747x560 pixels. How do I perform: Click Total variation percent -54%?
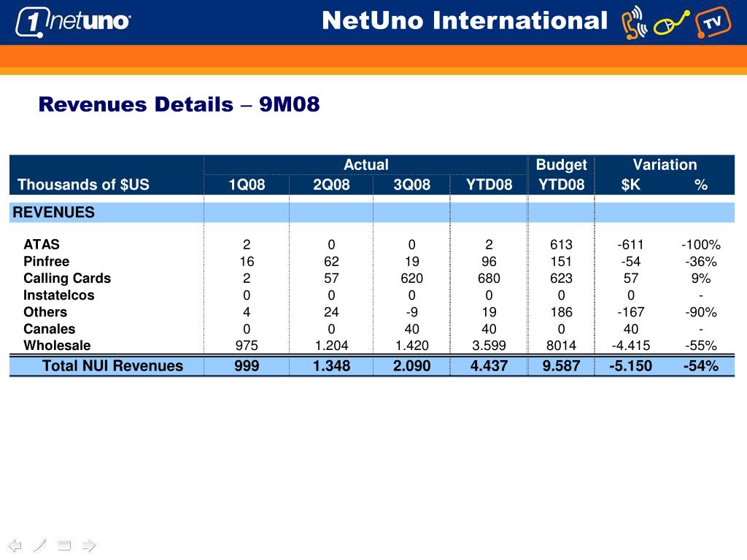pyautogui.click(x=701, y=366)
